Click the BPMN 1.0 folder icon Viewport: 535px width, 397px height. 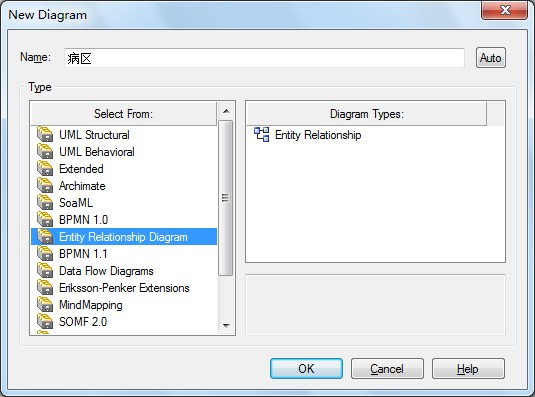pyautogui.click(x=45, y=220)
